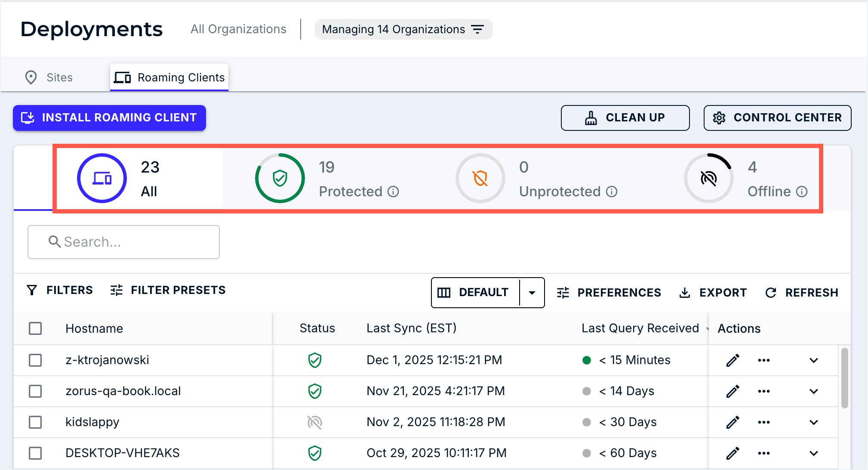Click the Protected info icon
This screenshot has width=868, height=470.
[393, 192]
